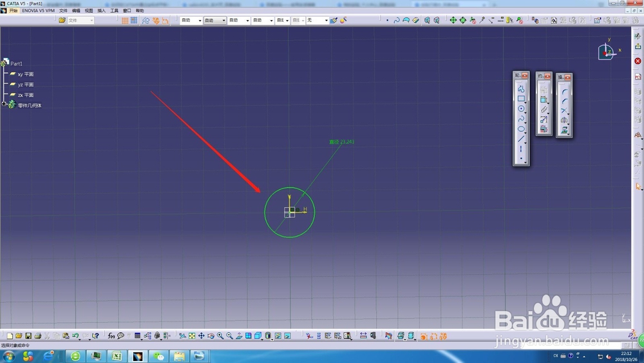Click the Isometric view cube icon
644x363 pixels.
coord(258,336)
